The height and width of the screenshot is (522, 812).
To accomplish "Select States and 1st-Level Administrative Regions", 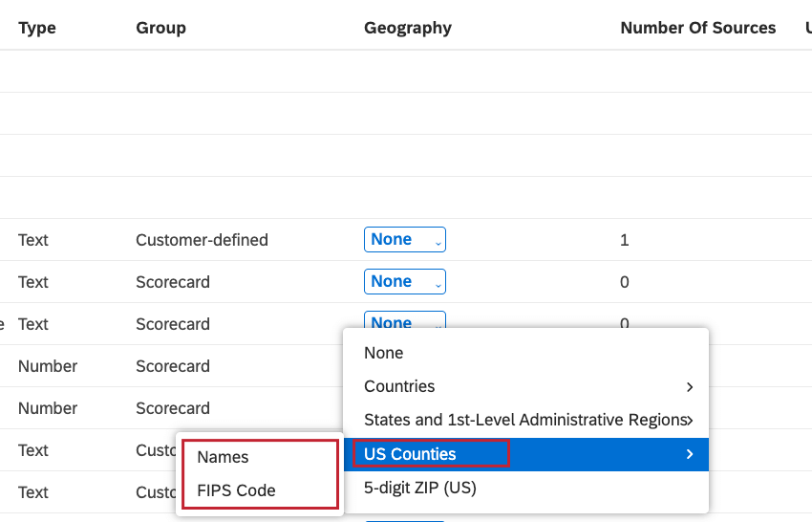I will pyautogui.click(x=524, y=420).
